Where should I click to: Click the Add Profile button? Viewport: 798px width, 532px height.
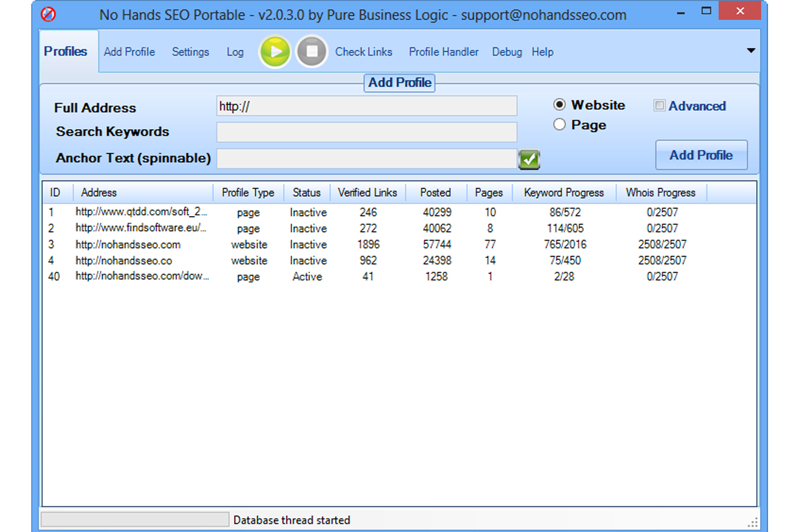pyautogui.click(x=702, y=155)
